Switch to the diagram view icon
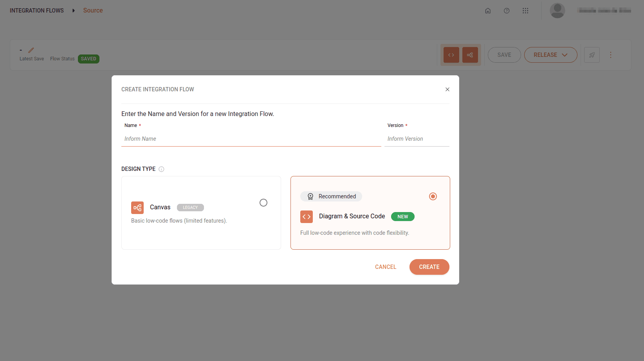This screenshot has width=644, height=361. pos(470,55)
